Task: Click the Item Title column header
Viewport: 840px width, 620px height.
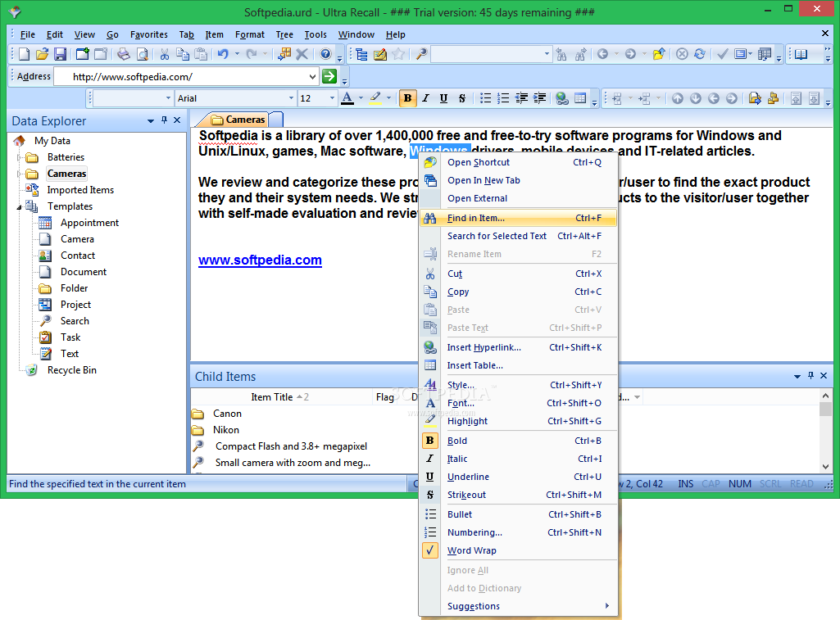Action: click(282, 396)
